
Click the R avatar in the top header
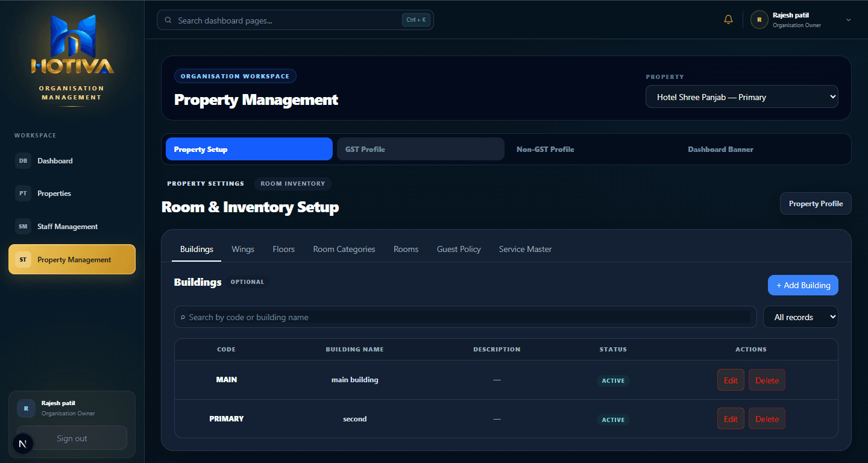click(x=759, y=20)
